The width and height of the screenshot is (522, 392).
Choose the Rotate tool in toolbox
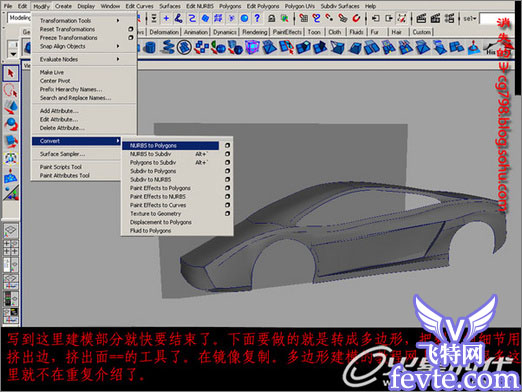11,124
